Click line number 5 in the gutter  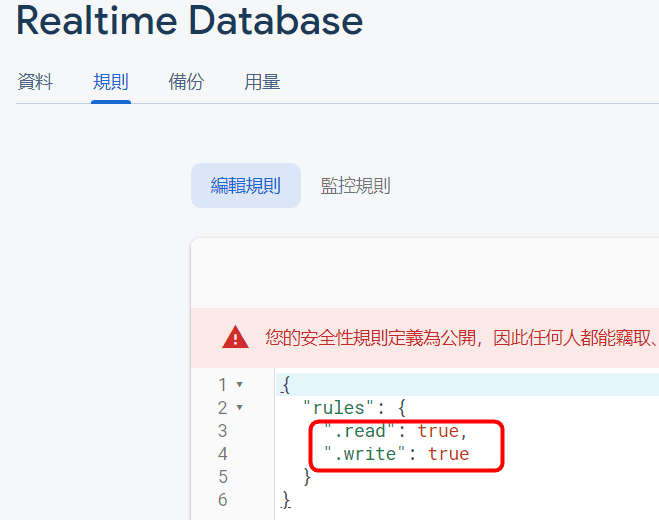click(222, 477)
